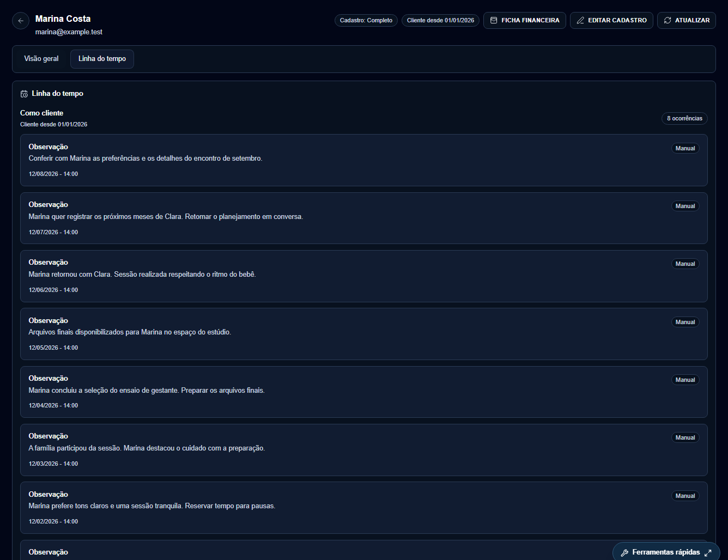Click the timestamp 12/07/2026 - 14:00
The height and width of the screenshot is (560, 728).
click(x=53, y=232)
